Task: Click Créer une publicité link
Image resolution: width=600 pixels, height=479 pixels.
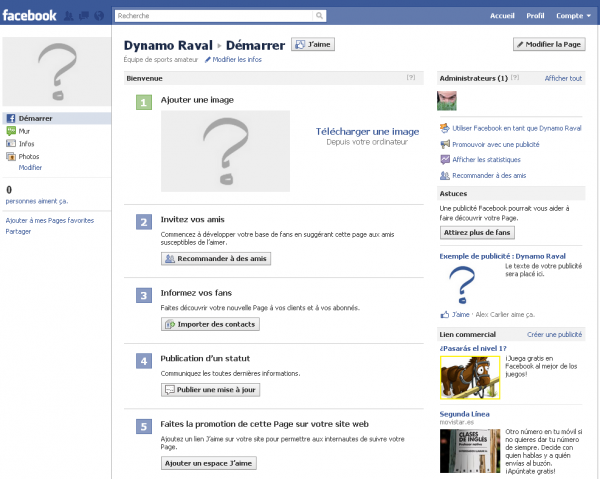Action: pyautogui.click(x=554, y=335)
